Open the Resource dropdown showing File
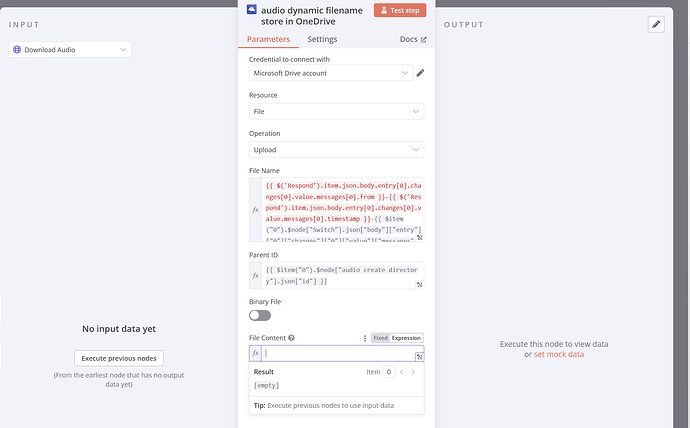 tap(336, 112)
